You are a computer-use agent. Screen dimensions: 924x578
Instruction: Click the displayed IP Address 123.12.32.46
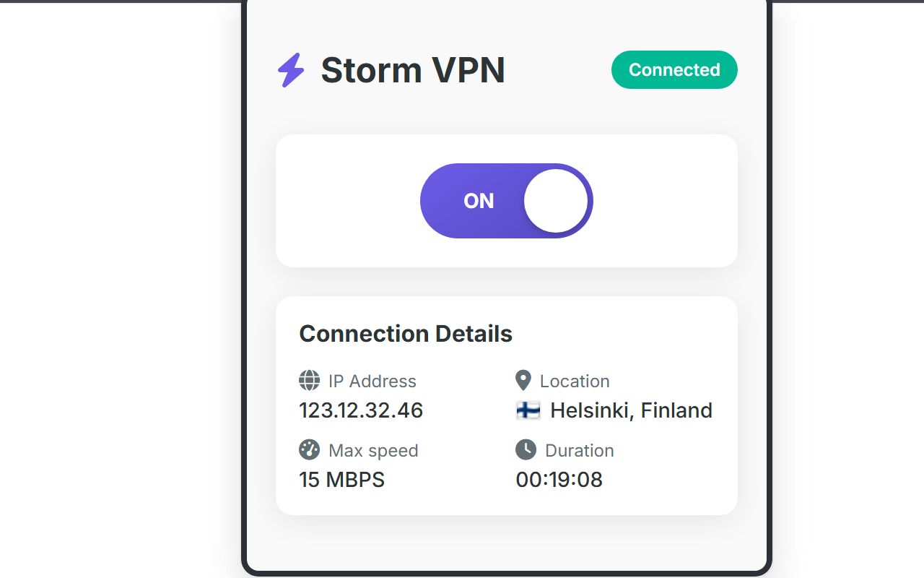click(361, 410)
